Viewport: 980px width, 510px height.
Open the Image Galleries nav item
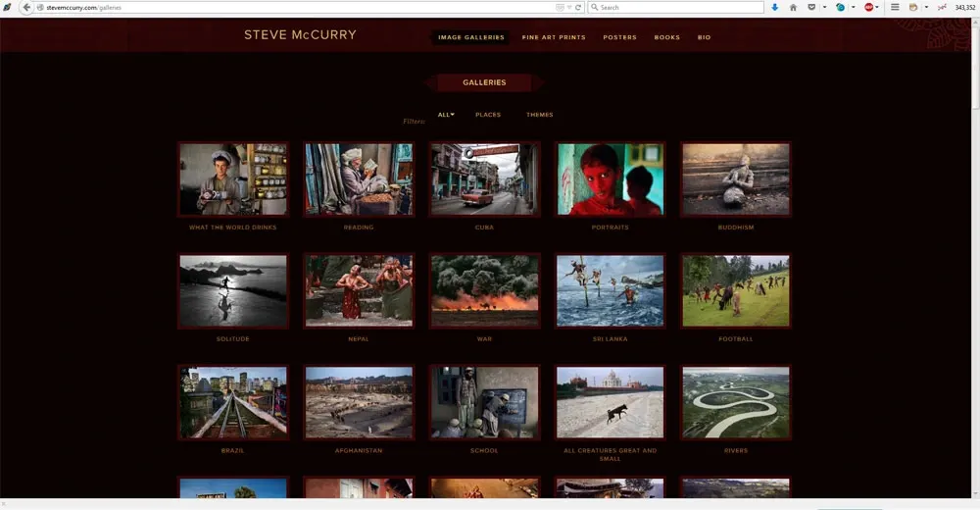tap(470, 37)
